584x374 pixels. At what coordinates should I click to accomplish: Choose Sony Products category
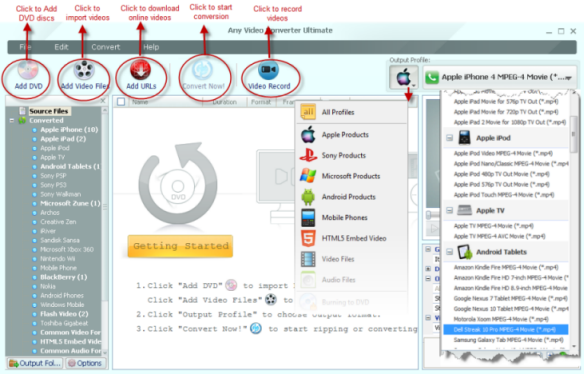[352, 155]
